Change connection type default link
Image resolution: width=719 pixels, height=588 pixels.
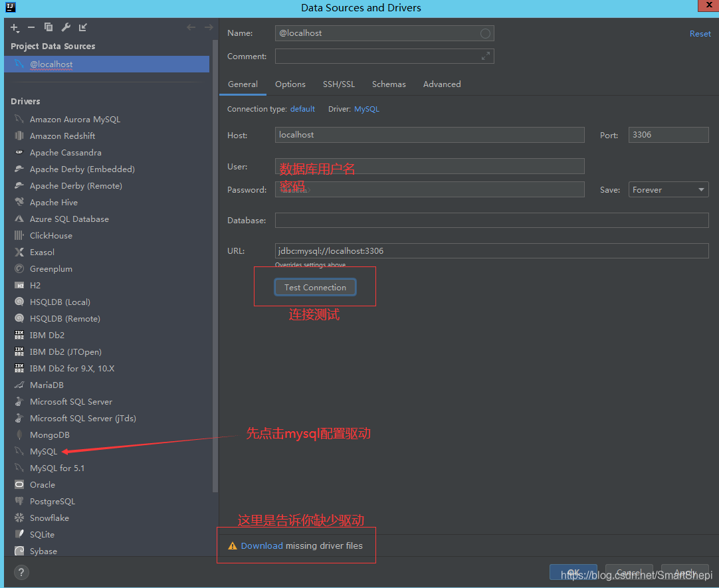coord(302,109)
